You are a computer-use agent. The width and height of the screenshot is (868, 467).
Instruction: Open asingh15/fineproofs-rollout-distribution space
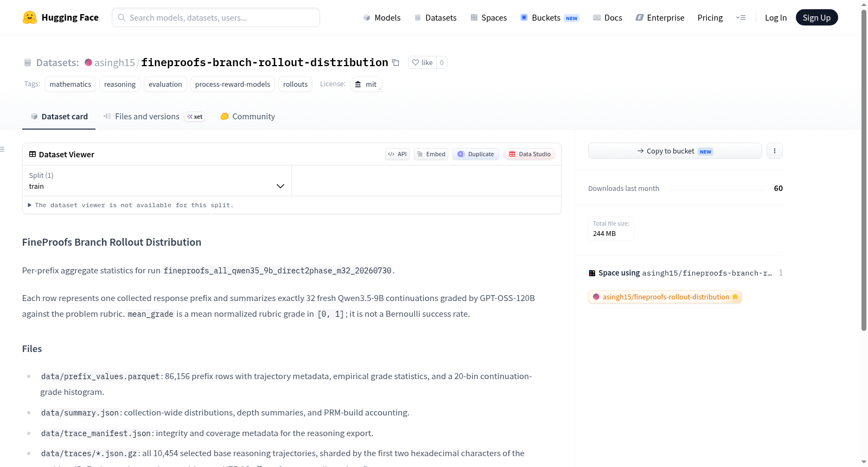pos(665,297)
